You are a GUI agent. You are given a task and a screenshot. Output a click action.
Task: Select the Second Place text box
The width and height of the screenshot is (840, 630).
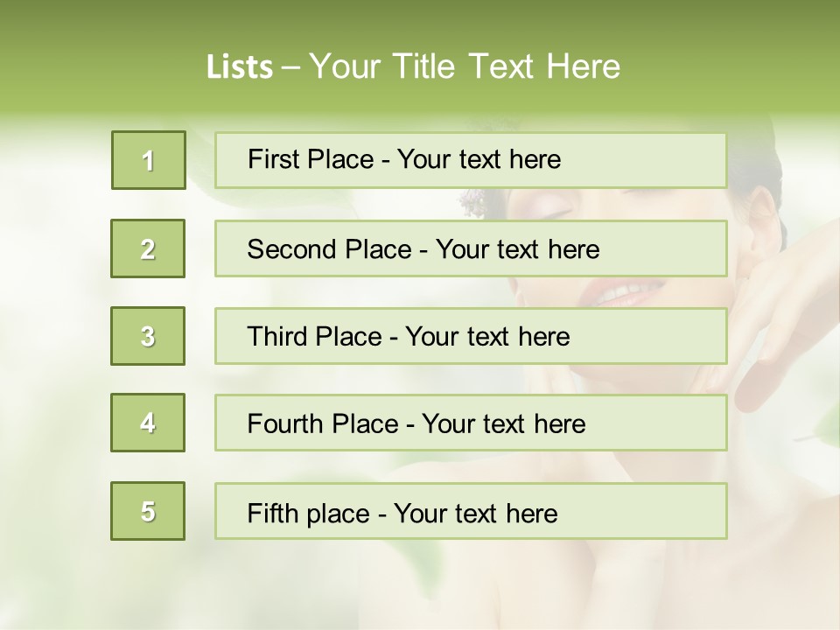click(470, 248)
